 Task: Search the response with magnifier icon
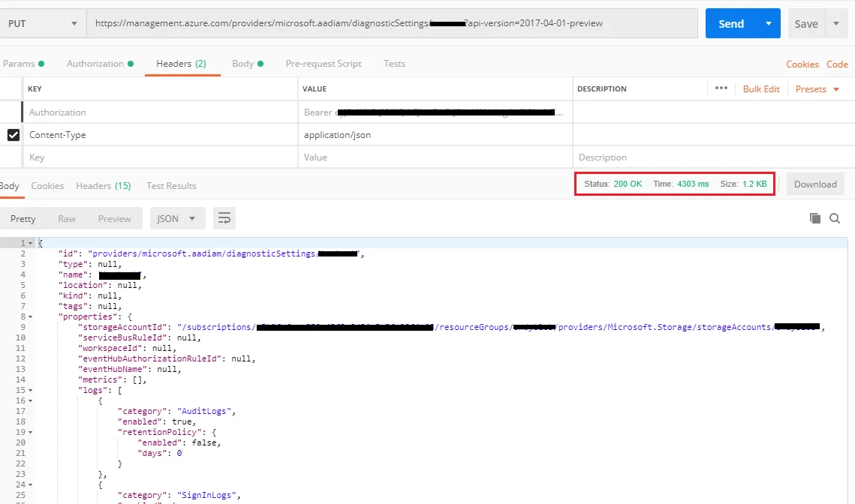click(835, 218)
